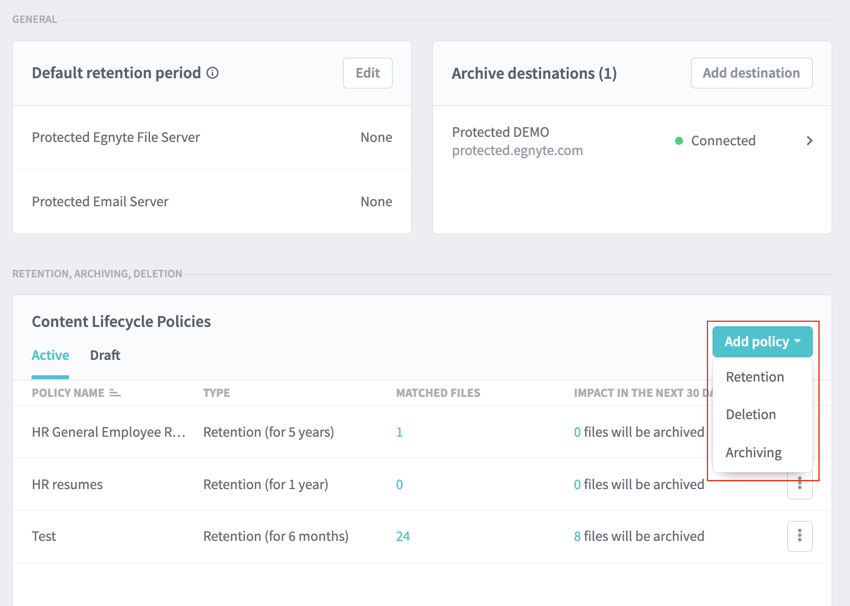Click the sort icon next to Policy Name
850x606 pixels.
115,393
